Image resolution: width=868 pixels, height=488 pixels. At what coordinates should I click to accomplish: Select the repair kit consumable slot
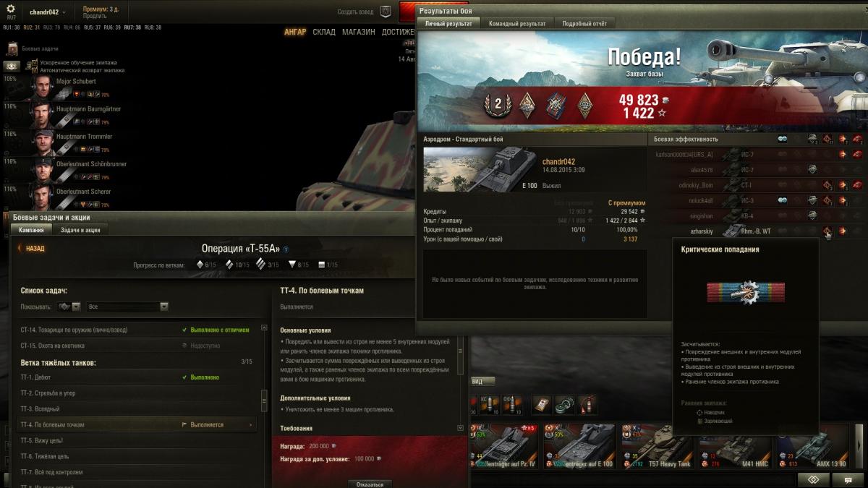(x=565, y=405)
